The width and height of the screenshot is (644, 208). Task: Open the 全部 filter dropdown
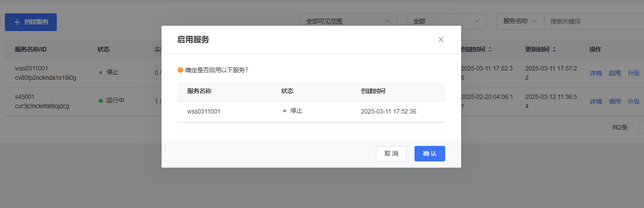(446, 21)
